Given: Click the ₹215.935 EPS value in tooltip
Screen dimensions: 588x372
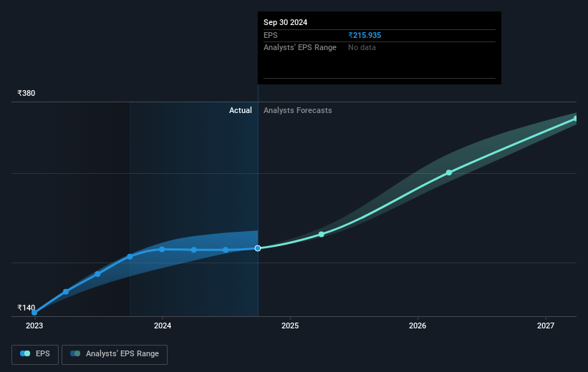Looking at the screenshot, I should click(365, 35).
